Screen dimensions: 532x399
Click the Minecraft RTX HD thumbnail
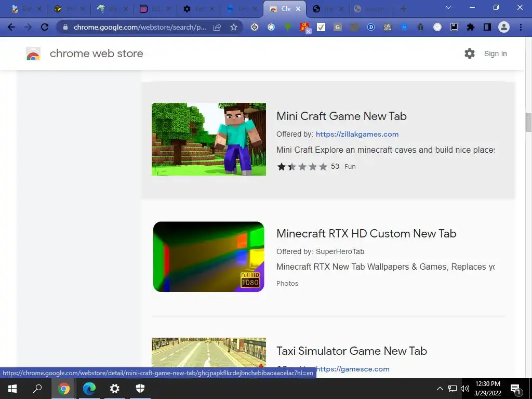pyautogui.click(x=209, y=257)
